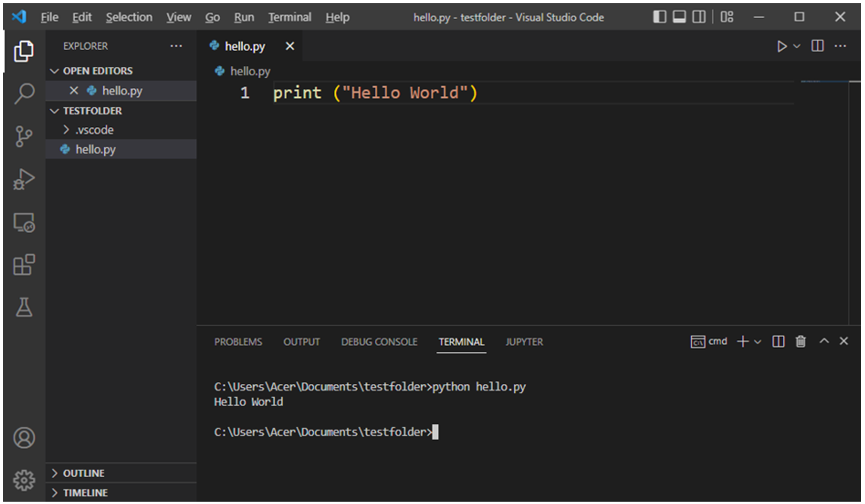Toggle the primary side bar layout button
865x504 pixels.
pos(659,17)
